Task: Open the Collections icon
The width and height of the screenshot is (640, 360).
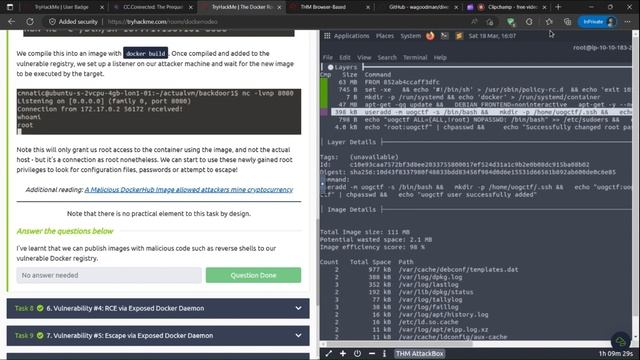Action: pyautogui.click(x=567, y=22)
